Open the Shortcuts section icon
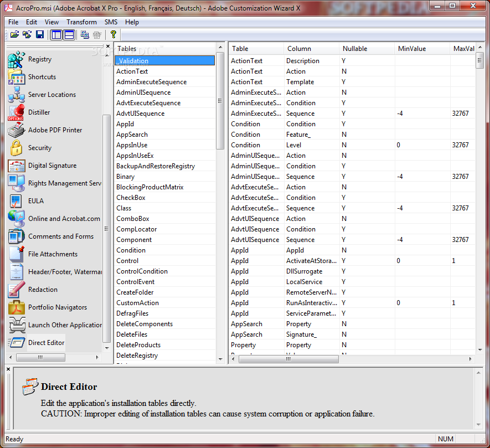This screenshot has height=448, width=490. (16, 77)
